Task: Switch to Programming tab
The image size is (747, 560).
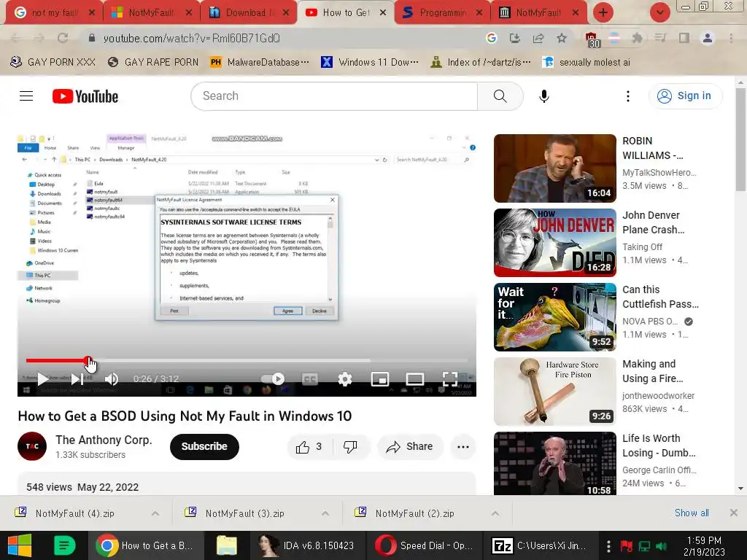Action: point(443,13)
